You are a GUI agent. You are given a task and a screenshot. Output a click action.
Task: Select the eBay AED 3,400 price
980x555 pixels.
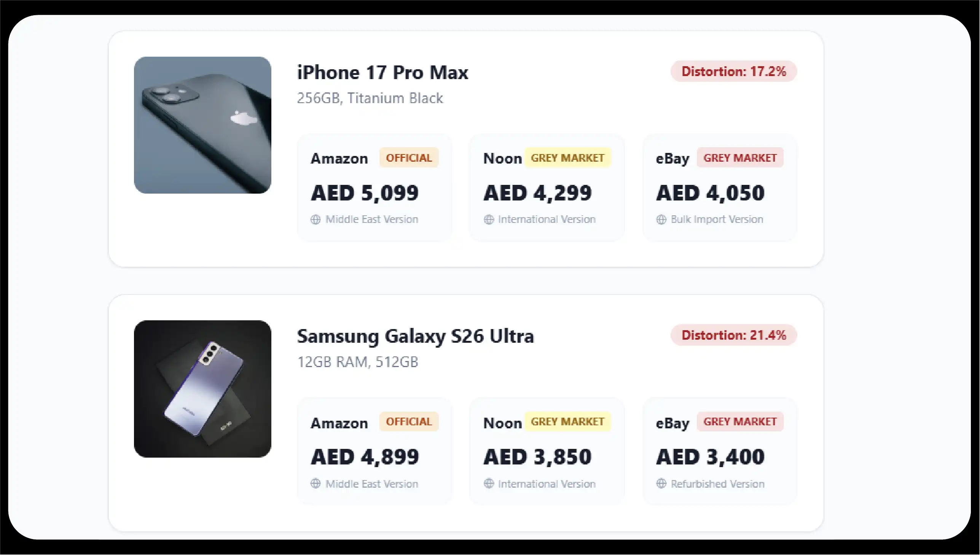click(x=710, y=456)
